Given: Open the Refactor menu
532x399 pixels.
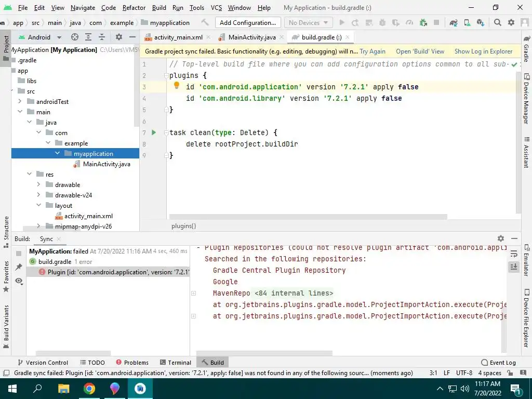Looking at the screenshot, I should [x=134, y=7].
